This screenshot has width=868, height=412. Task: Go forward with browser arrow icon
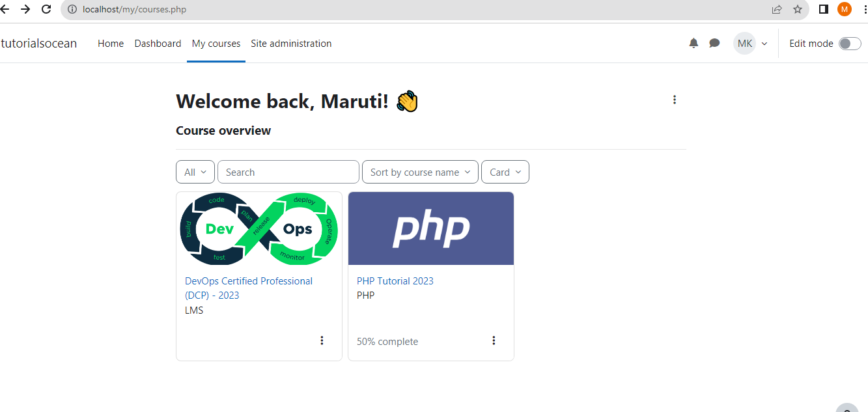click(x=25, y=9)
